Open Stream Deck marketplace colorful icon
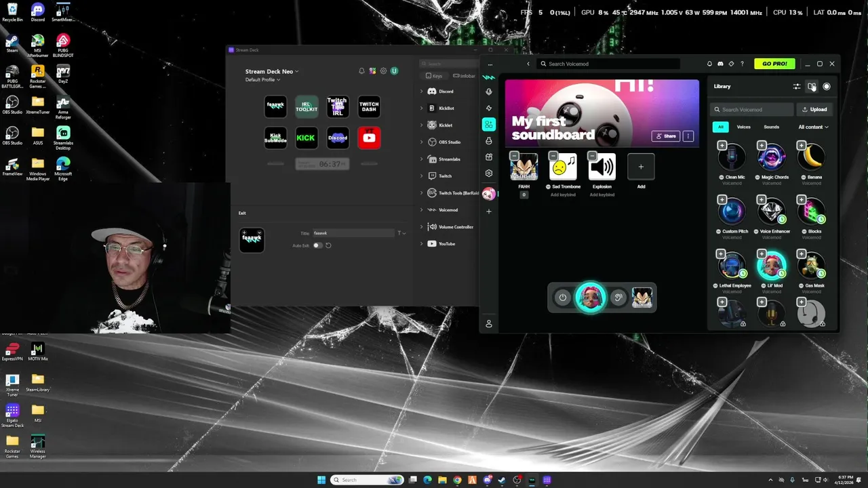The height and width of the screenshot is (488, 868). click(372, 71)
